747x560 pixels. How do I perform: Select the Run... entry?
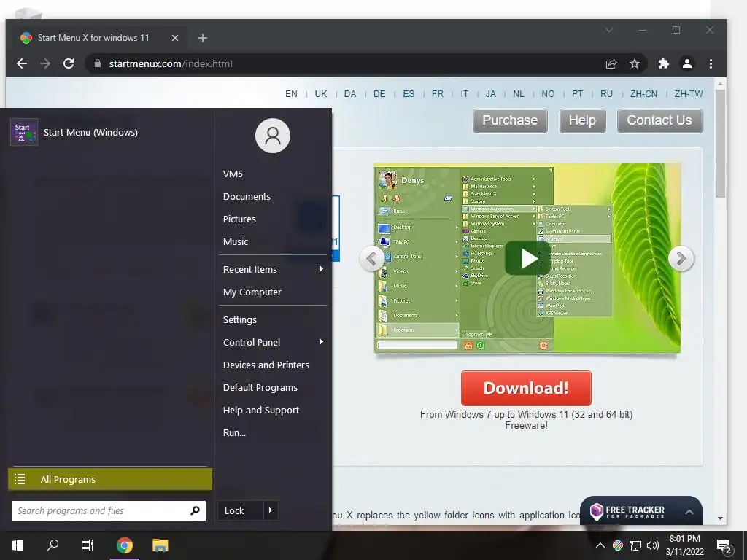(234, 433)
